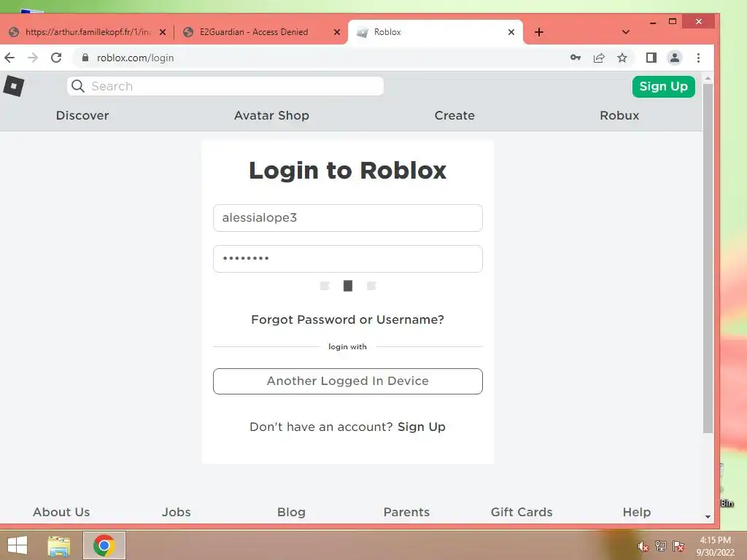Open the About Us footer link

pyautogui.click(x=61, y=512)
